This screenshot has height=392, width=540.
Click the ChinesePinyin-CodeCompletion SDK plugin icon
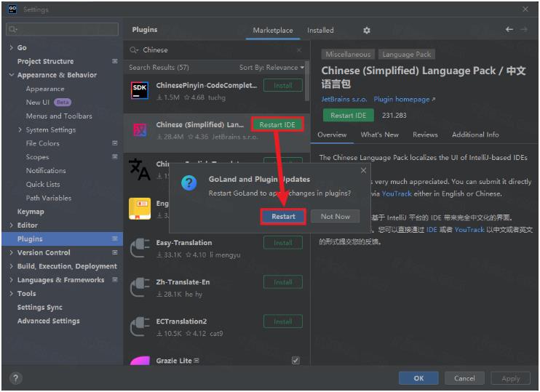(140, 90)
